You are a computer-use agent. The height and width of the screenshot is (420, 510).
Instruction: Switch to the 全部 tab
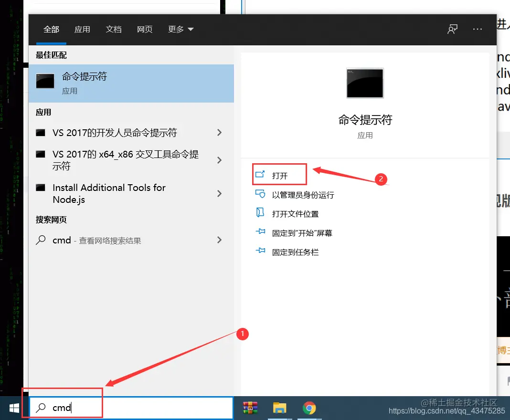pos(51,30)
